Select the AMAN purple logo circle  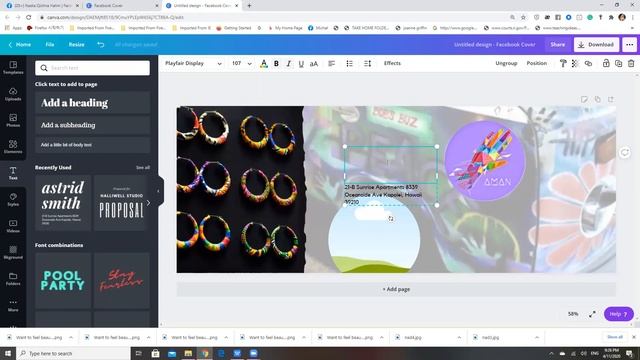(x=485, y=160)
